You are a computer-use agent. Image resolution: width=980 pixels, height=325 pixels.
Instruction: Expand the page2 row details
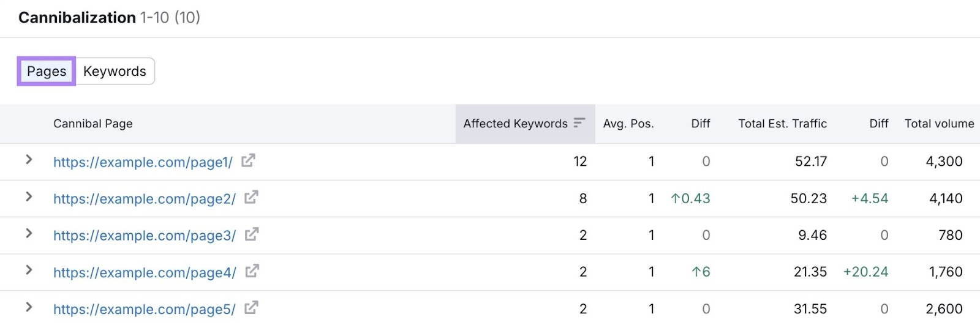pos(29,196)
